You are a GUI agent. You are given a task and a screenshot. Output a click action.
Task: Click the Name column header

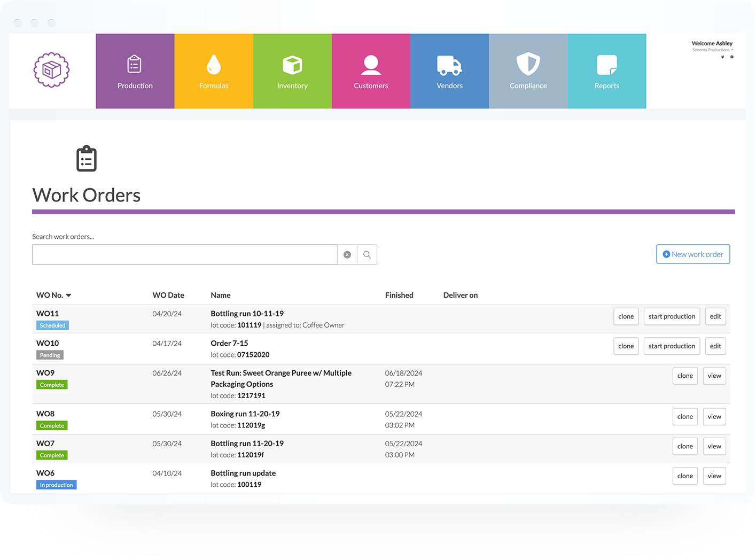click(x=221, y=295)
